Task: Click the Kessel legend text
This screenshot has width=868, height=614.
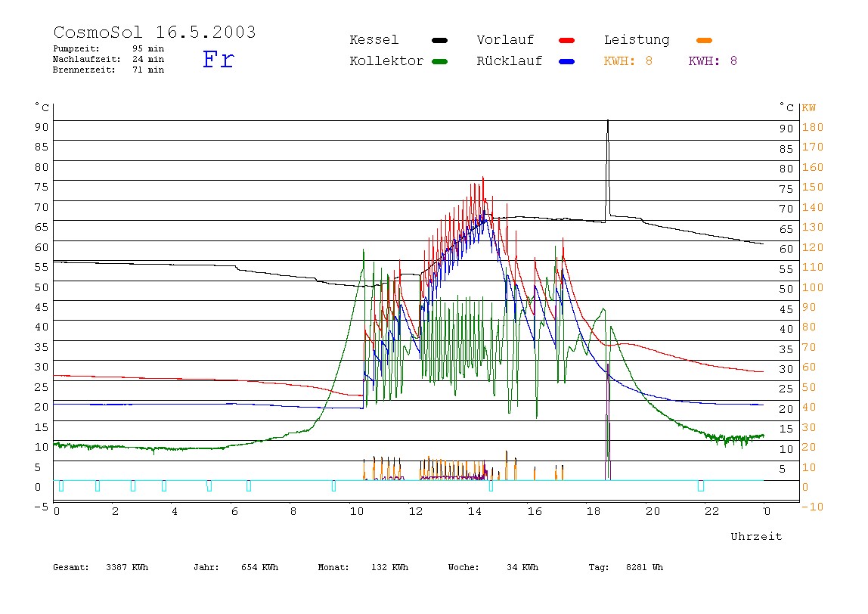Action: 374,40
